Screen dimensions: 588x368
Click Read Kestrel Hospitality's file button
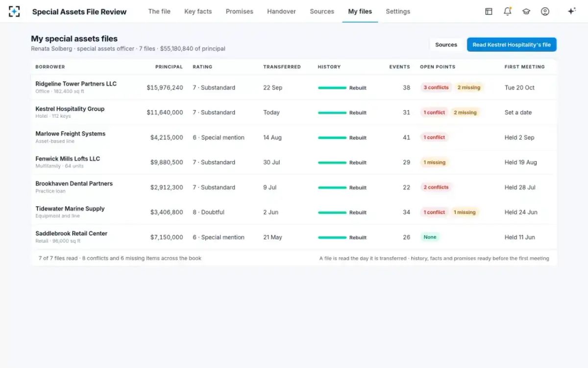pos(512,45)
